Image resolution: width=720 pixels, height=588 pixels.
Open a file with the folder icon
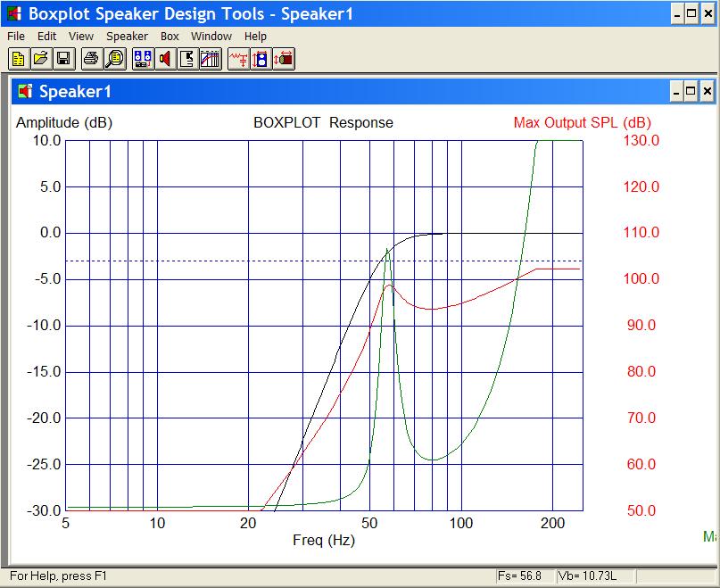[x=41, y=59]
